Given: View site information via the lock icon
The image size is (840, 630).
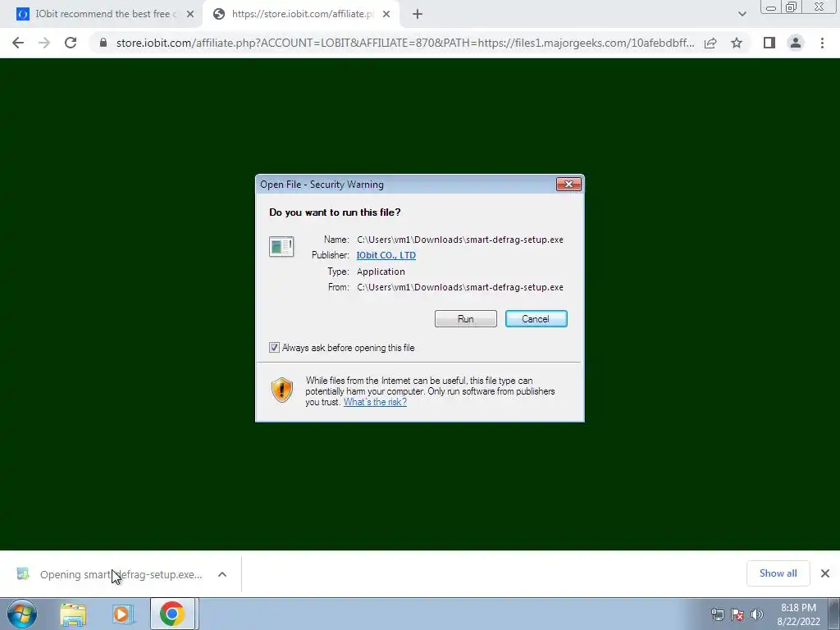Looking at the screenshot, I should 103,43.
